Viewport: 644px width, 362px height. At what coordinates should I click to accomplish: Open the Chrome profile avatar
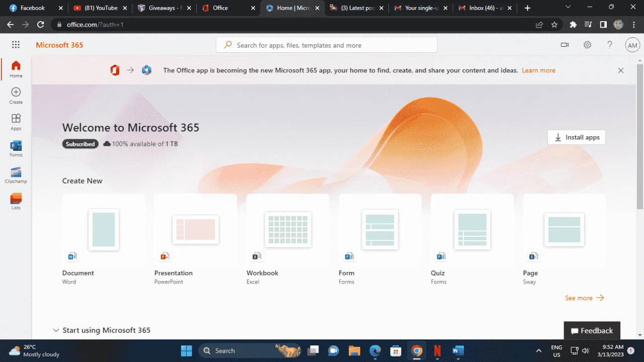(618, 25)
